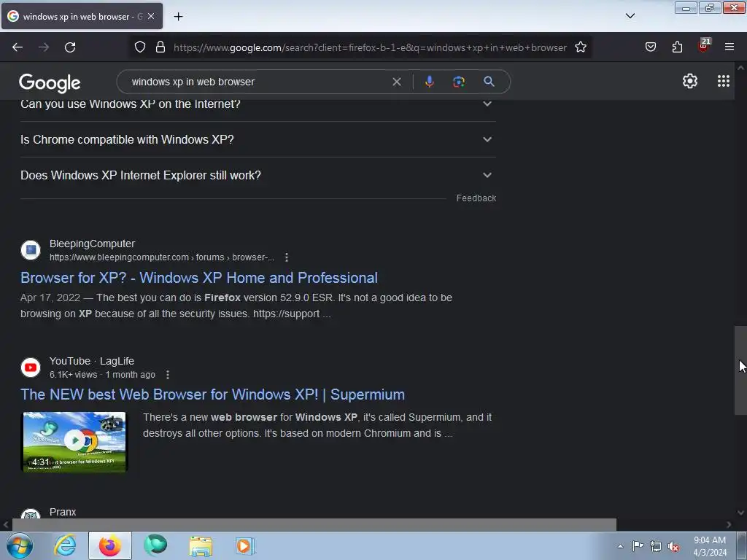Open the taskbar clock showing 9:04 AM
Image resolution: width=747 pixels, height=560 pixels.
[x=710, y=546]
